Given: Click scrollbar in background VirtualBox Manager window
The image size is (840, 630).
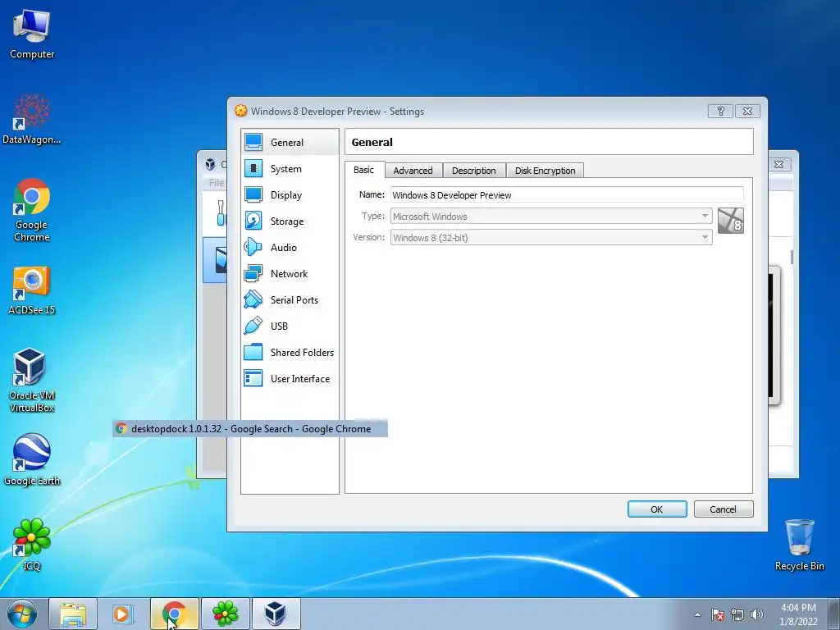Looking at the screenshot, I should click(792, 257).
